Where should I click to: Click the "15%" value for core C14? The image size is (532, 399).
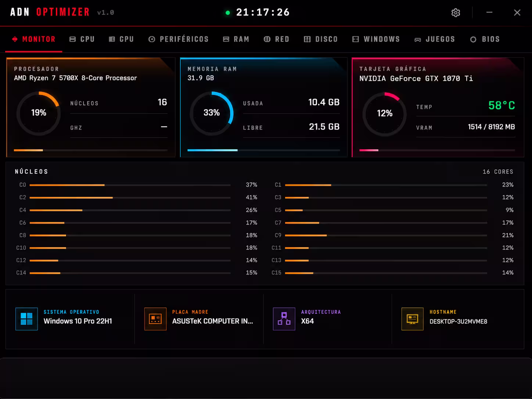click(x=251, y=273)
